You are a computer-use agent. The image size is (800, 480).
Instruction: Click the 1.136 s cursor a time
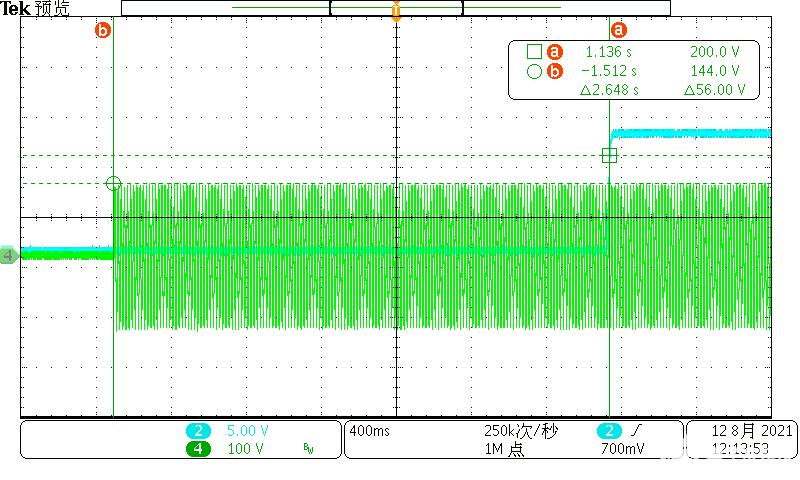pyautogui.click(x=608, y=52)
